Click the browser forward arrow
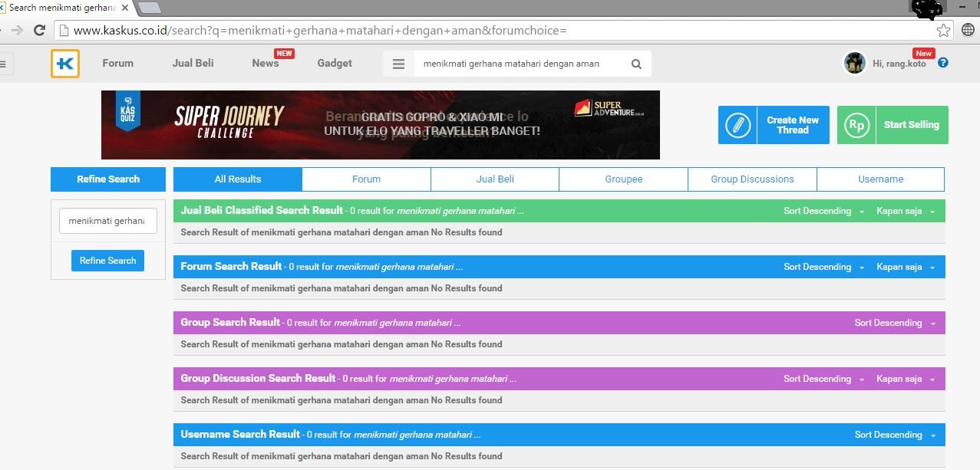This screenshot has width=980, height=470. click(x=17, y=31)
